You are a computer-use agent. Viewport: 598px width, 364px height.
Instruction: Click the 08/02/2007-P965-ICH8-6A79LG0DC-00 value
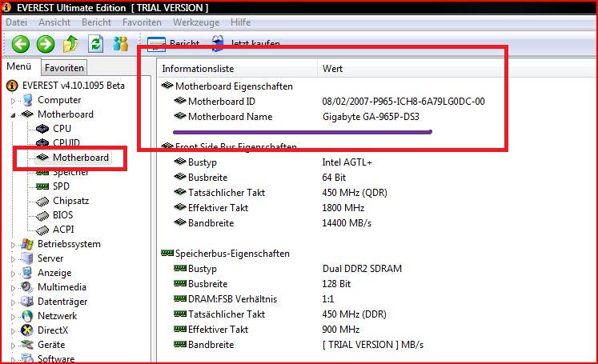click(403, 102)
